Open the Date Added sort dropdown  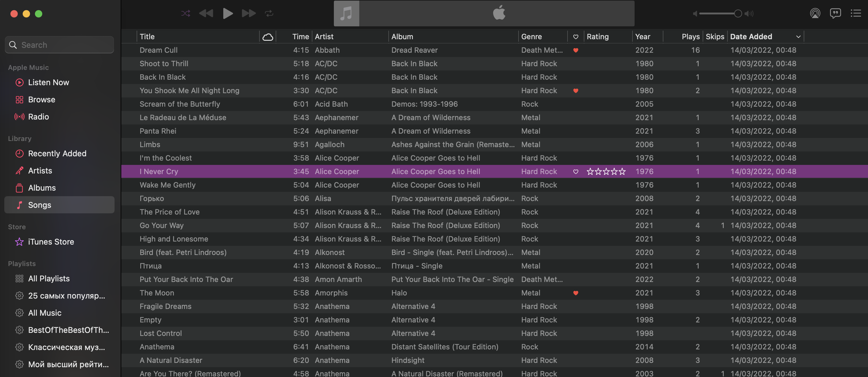point(798,36)
